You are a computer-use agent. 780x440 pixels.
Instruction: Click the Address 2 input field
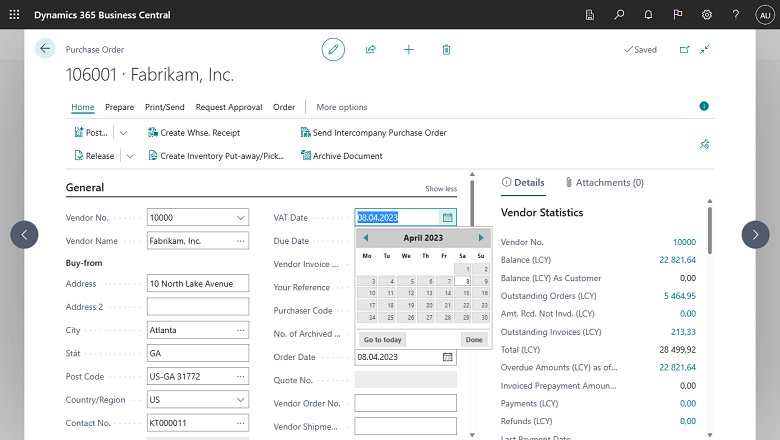click(198, 307)
